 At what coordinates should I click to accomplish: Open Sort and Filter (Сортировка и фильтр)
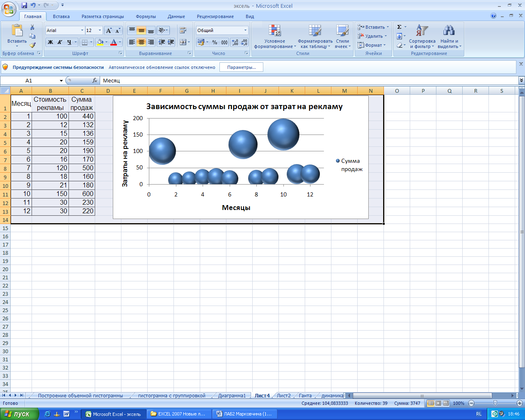422,36
